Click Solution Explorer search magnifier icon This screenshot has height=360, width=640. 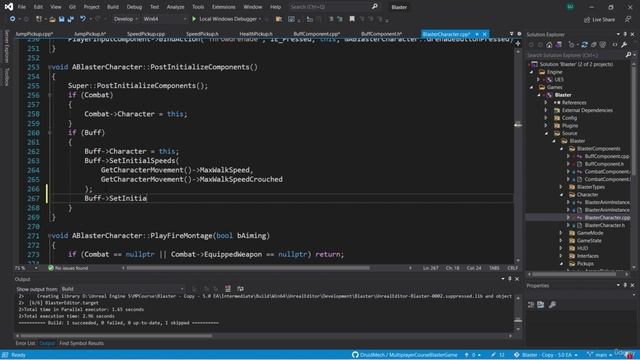[x=628, y=55]
